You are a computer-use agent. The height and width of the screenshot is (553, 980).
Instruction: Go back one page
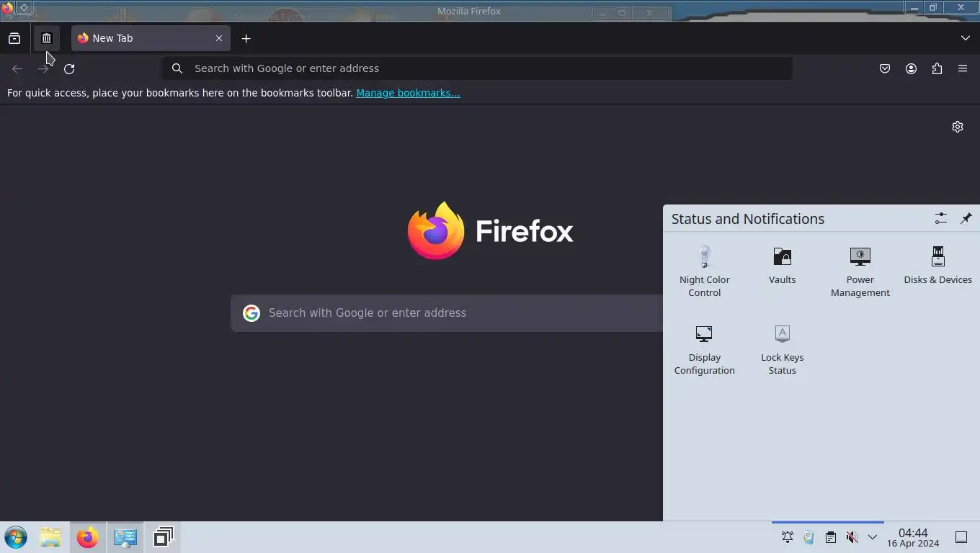pyautogui.click(x=17, y=68)
